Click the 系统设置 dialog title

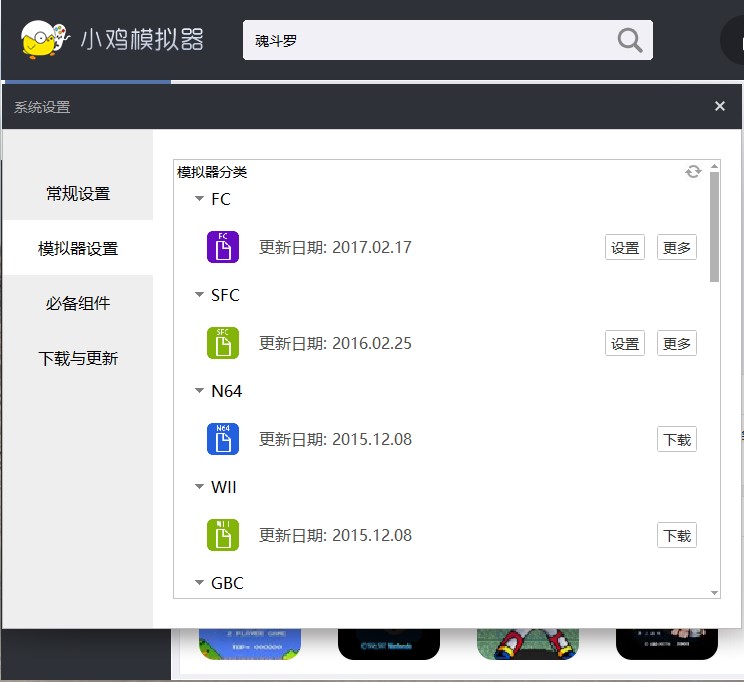tap(42, 107)
